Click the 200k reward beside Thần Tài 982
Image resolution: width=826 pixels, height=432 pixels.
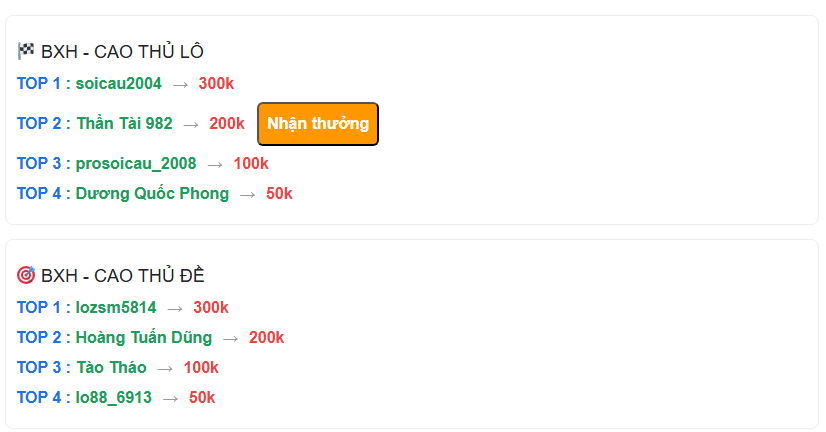point(227,124)
